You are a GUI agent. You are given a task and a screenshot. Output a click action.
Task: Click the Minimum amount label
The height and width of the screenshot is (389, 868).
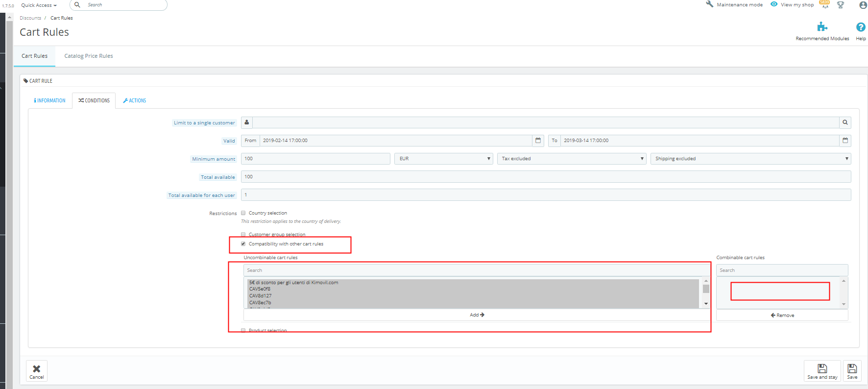click(214, 159)
